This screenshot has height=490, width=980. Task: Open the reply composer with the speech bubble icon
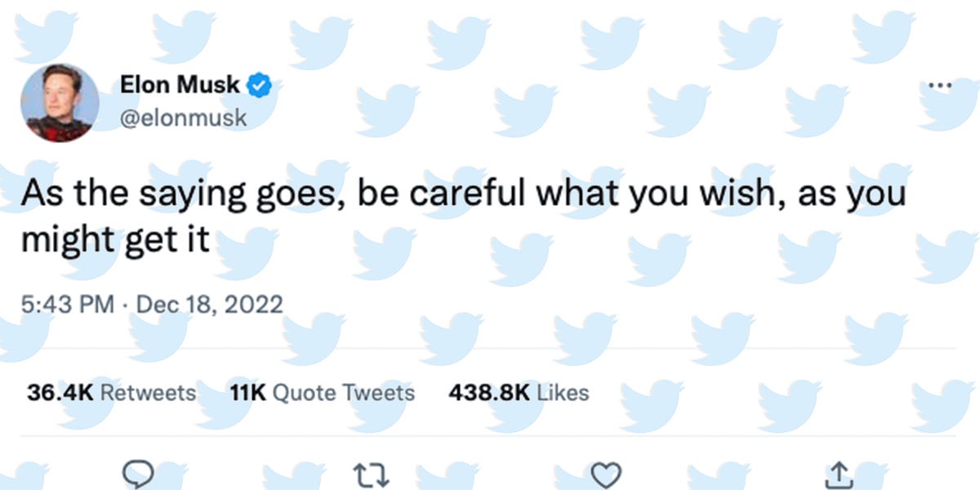point(139,472)
